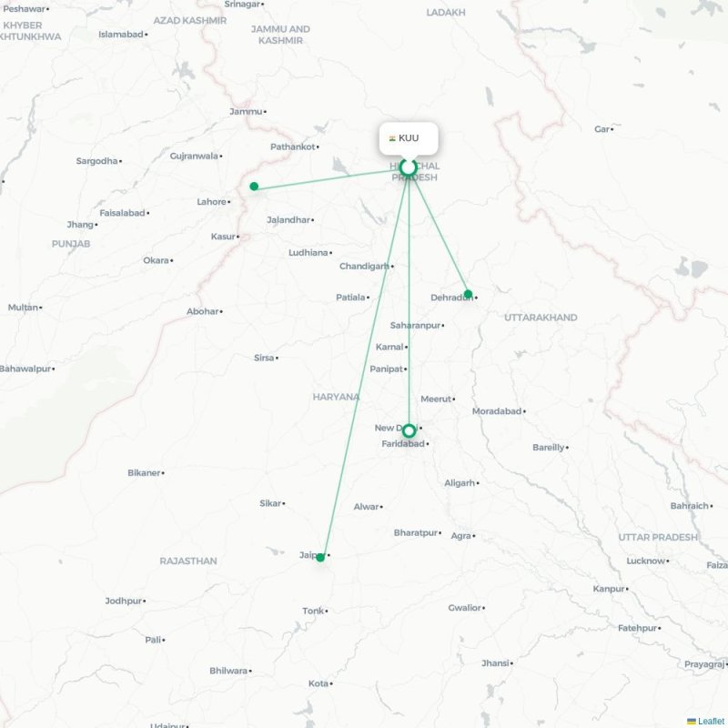Click the Lucknow city label
Viewport: 728px width, 728px height.
click(x=646, y=561)
